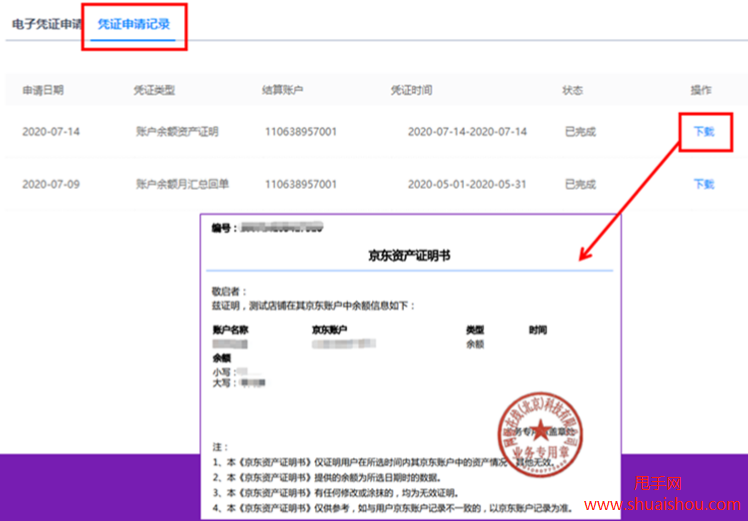
Task: Click the 京东账户 label in the certificate
Action: [329, 330]
